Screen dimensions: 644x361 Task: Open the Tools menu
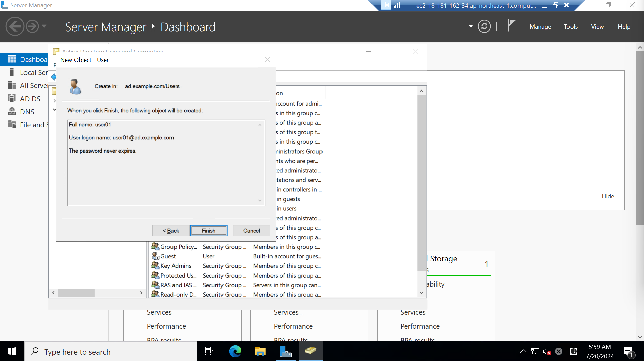pyautogui.click(x=571, y=26)
